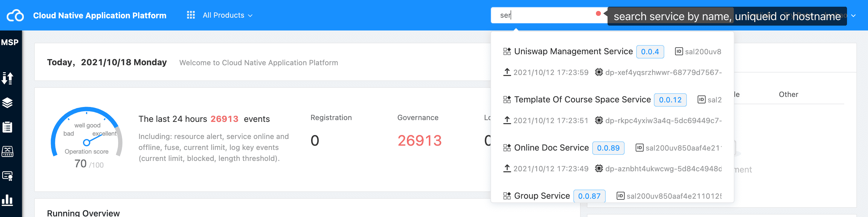The height and width of the screenshot is (217, 868).
Task: Click the Cloud Native Application Platform title
Action: click(x=100, y=16)
